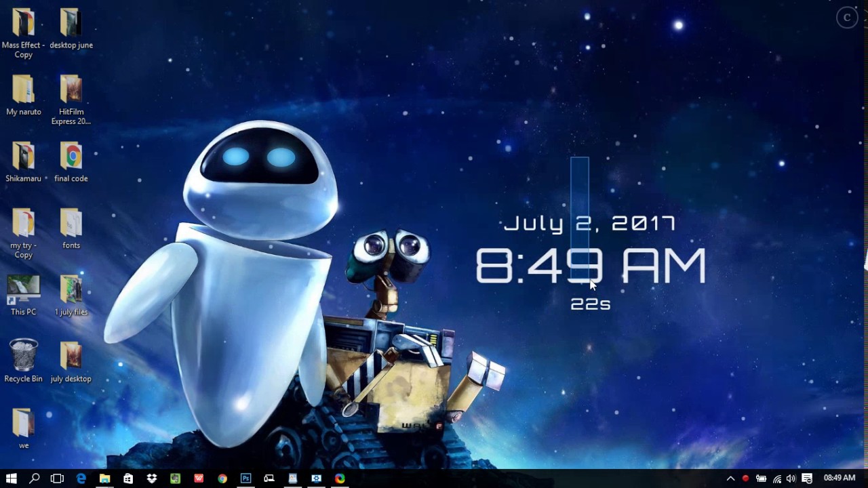868x488 pixels.
Task: Select the 1 july files folder
Action: (x=71, y=296)
